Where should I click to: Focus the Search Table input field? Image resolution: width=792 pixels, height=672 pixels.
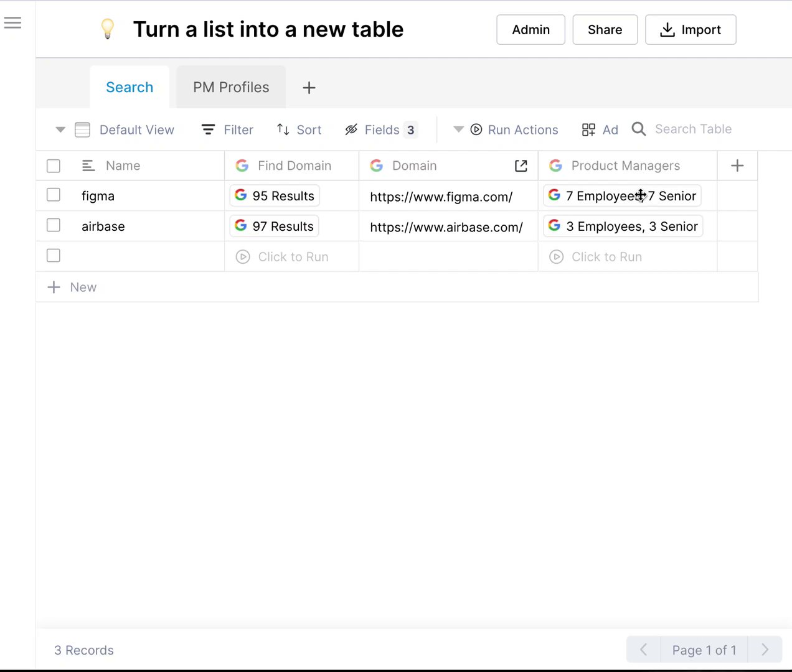pyautogui.click(x=693, y=129)
